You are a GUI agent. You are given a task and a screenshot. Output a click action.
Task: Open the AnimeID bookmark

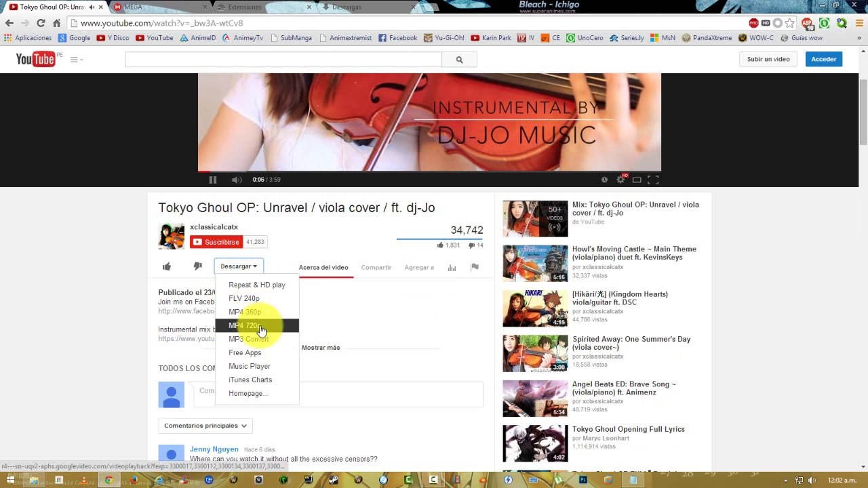pyautogui.click(x=197, y=38)
